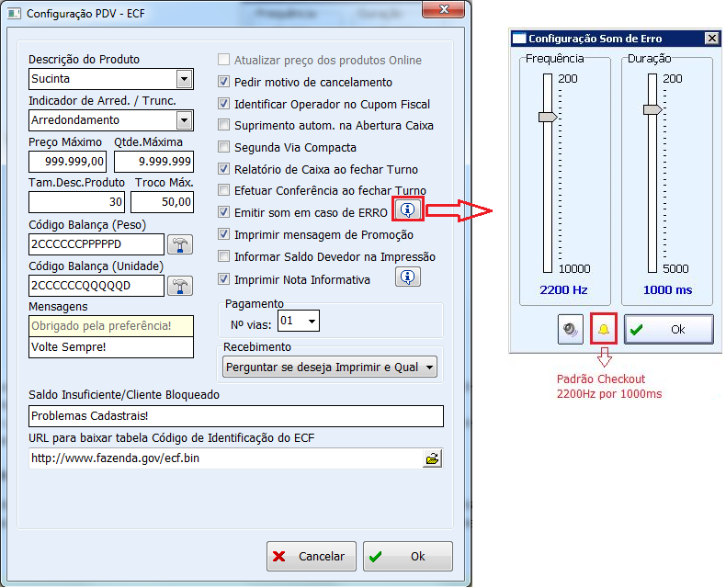Click info icon beside Imprimir Nota Informativa

click(x=408, y=277)
